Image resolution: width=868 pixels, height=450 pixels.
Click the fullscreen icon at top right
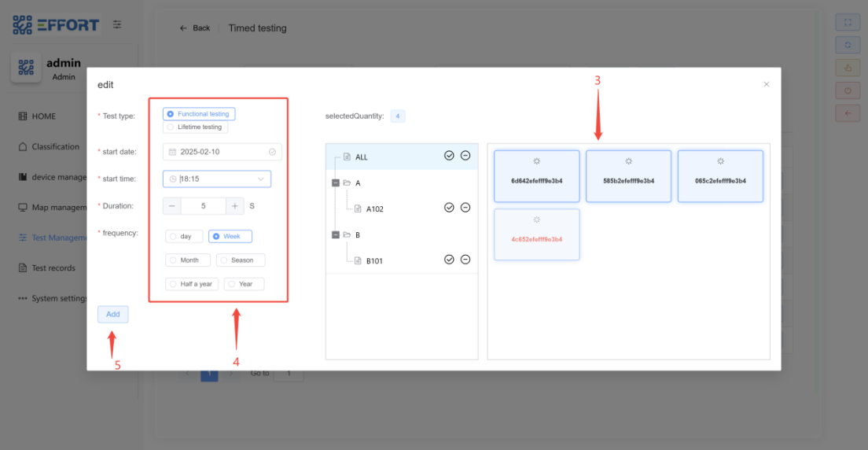pyautogui.click(x=848, y=22)
